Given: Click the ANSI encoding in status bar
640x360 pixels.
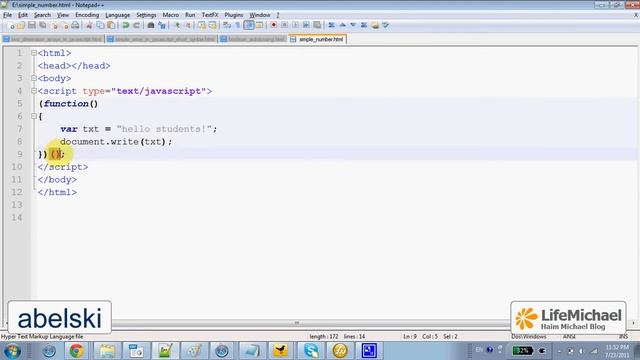Looking at the screenshot, I should [569, 337].
